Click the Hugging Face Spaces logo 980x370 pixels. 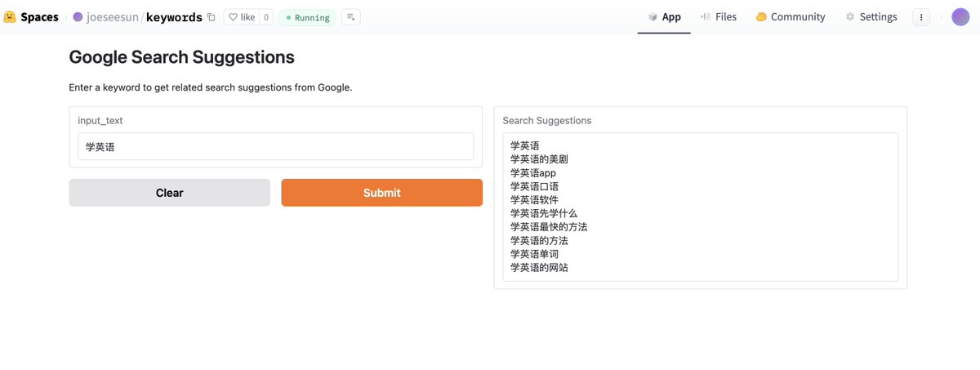31,16
